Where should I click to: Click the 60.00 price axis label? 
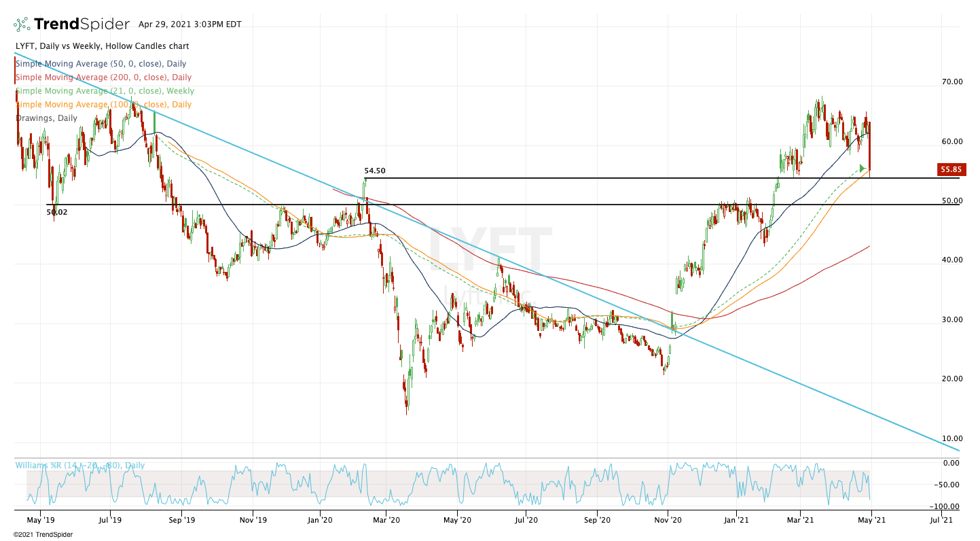click(x=952, y=142)
